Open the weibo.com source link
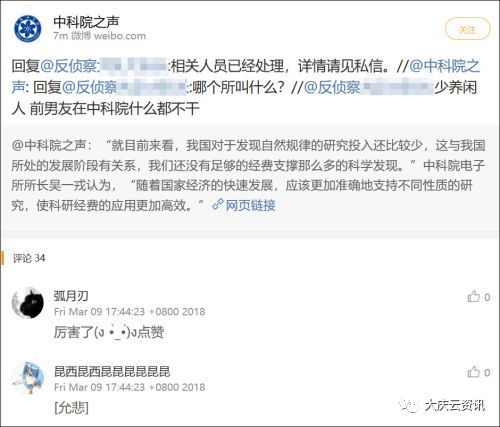 pos(120,36)
